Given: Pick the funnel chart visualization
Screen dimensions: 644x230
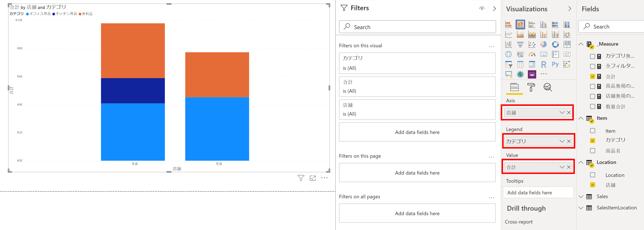Looking at the screenshot, I should click(520, 44).
